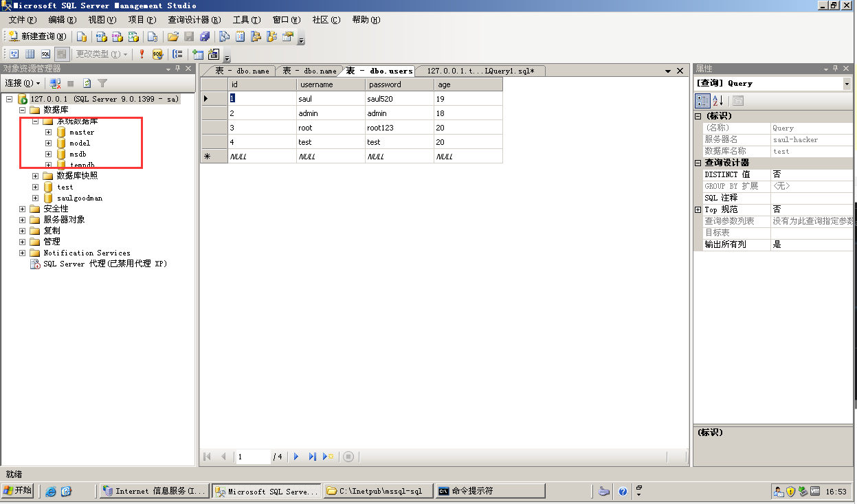Expand the 安全性 folder

[23, 209]
